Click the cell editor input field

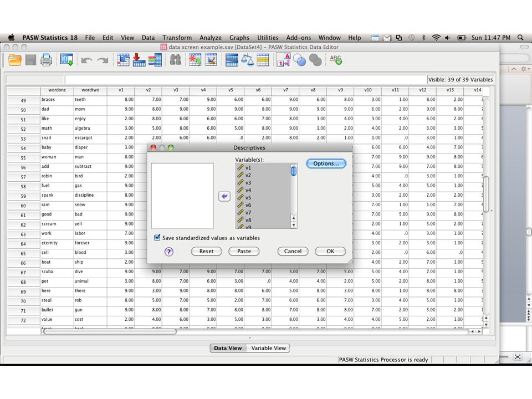(x=245, y=79)
